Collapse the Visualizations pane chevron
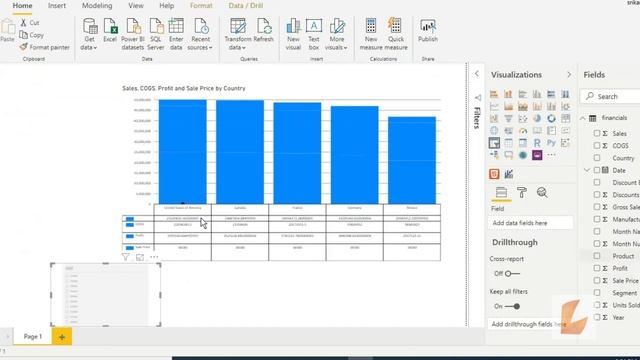This screenshot has height=360, width=640. (569, 75)
